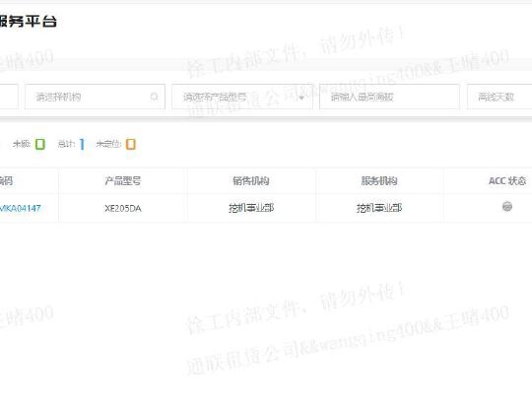Click the blue 总计 count 1

[82, 144]
